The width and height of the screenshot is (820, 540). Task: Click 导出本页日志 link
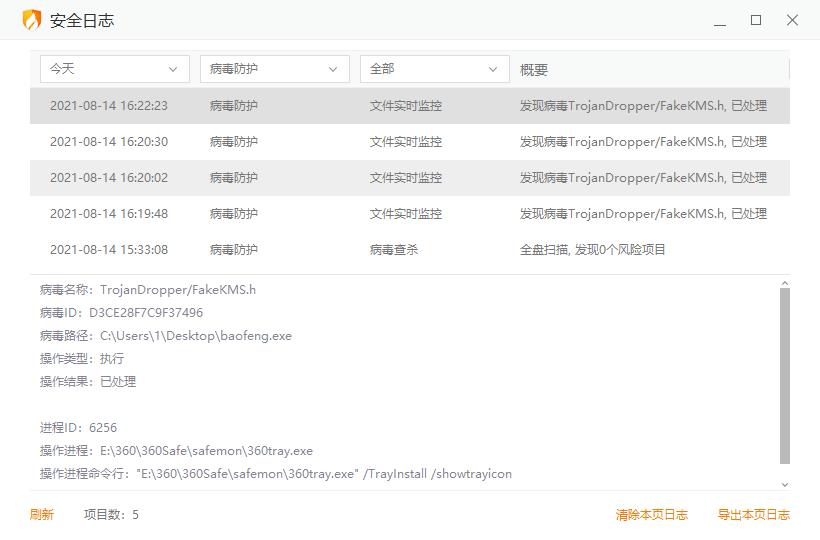pyautogui.click(x=754, y=515)
